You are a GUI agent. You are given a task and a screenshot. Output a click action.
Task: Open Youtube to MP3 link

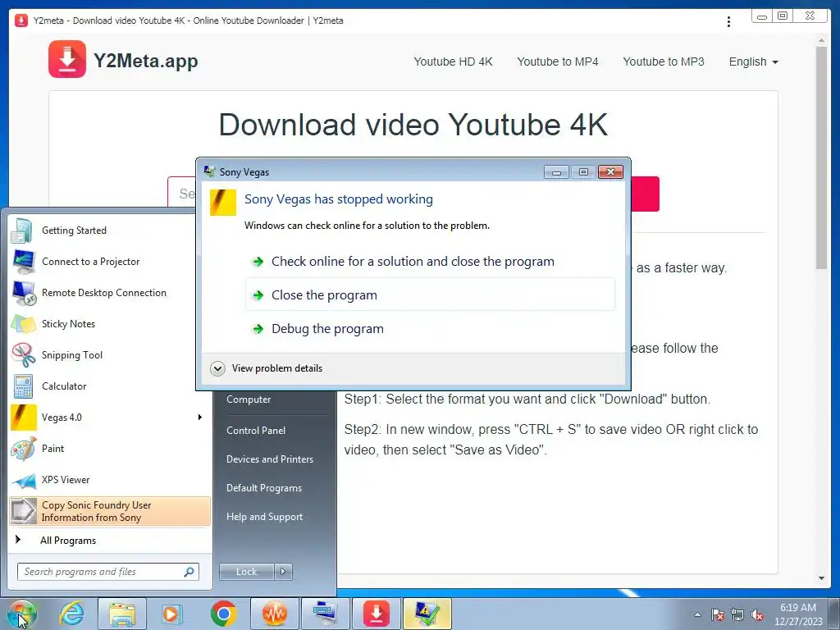664,62
